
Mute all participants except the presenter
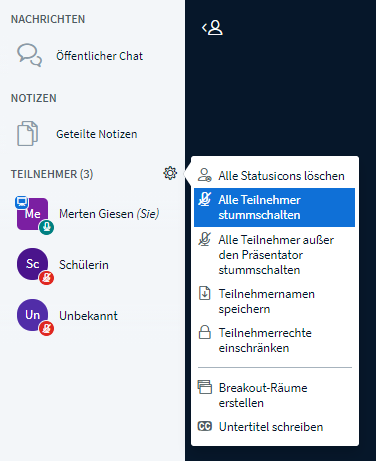click(274, 255)
